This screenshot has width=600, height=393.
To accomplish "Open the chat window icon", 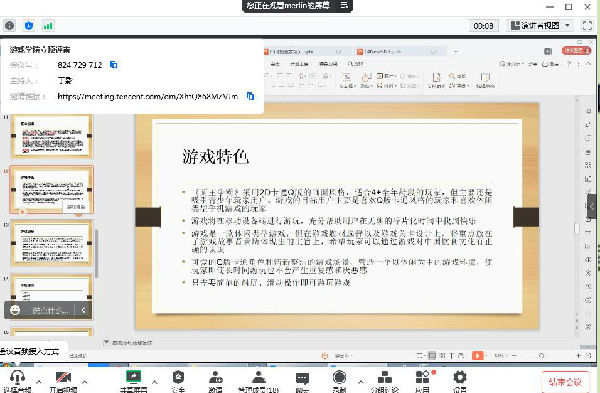I will pos(302,380).
